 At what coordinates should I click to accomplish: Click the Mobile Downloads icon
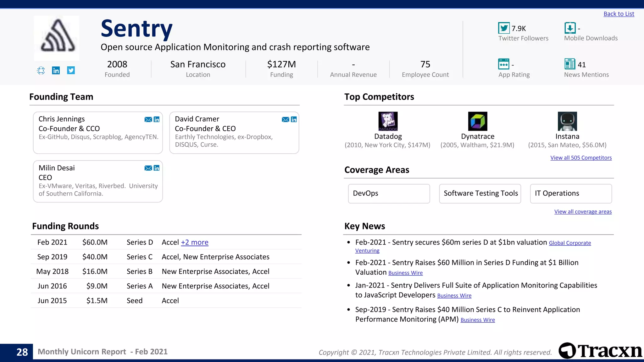click(x=570, y=28)
